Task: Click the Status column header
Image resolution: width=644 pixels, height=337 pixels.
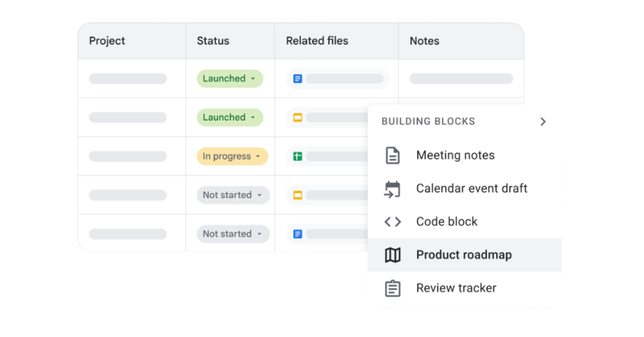Action: pyautogui.click(x=213, y=41)
